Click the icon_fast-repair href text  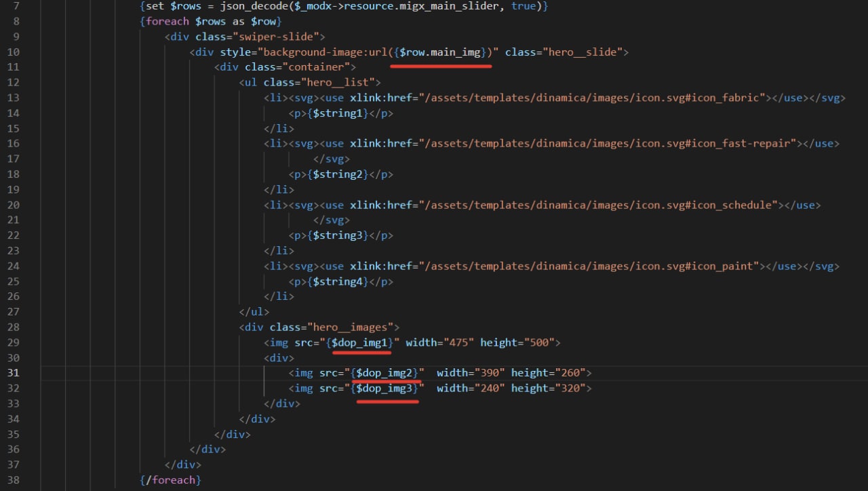pos(608,144)
